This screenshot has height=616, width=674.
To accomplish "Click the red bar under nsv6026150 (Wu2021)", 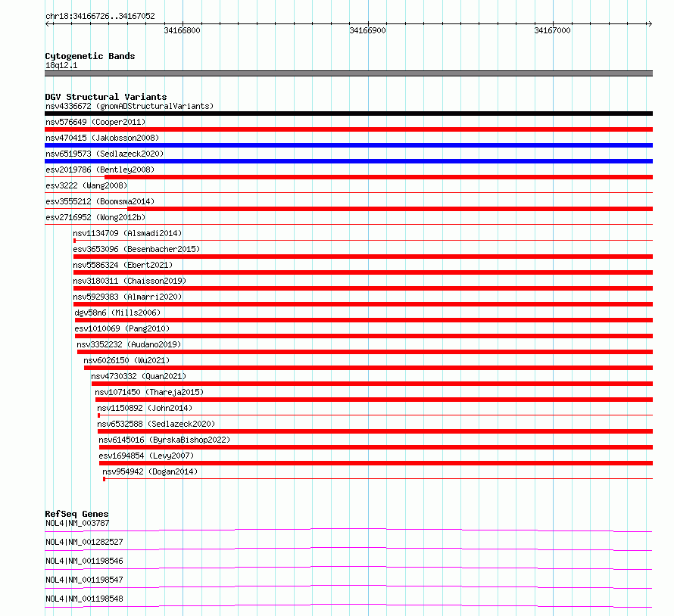I will 368,368.
